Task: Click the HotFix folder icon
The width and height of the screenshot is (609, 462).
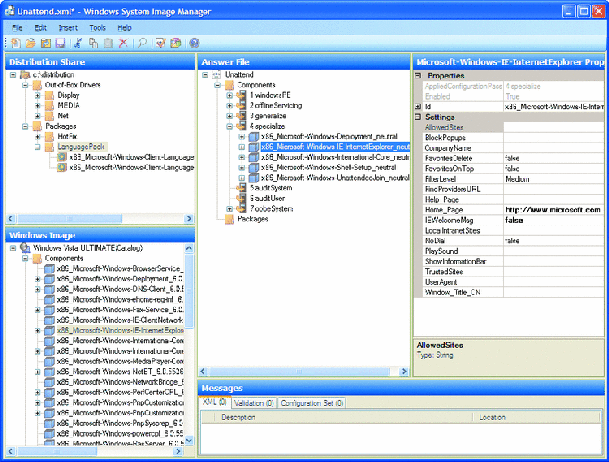Action: click(x=49, y=136)
